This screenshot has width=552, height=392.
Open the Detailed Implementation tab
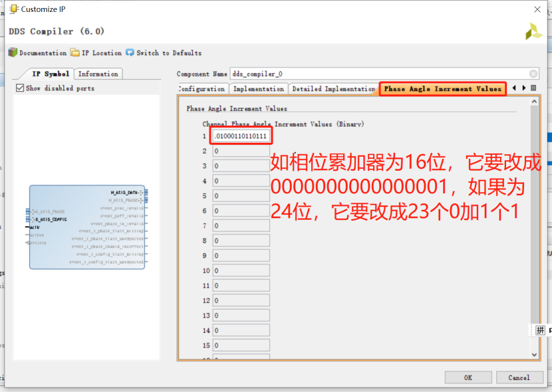click(333, 89)
